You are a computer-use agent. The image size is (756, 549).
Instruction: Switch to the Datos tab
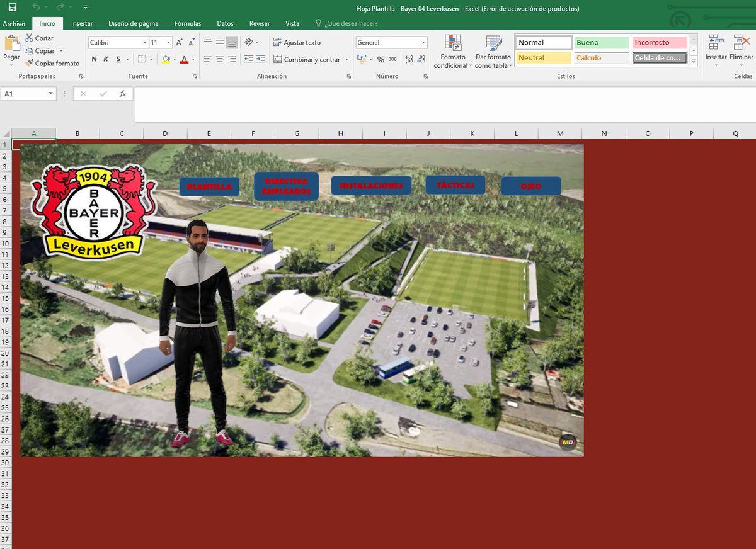[x=225, y=23]
